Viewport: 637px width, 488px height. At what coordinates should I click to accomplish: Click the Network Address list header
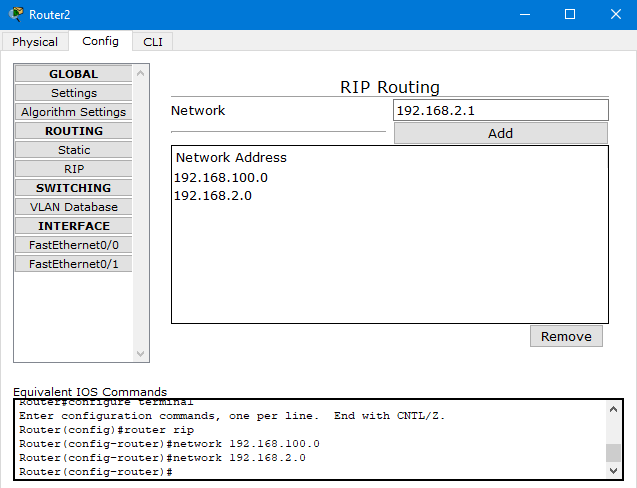point(231,158)
